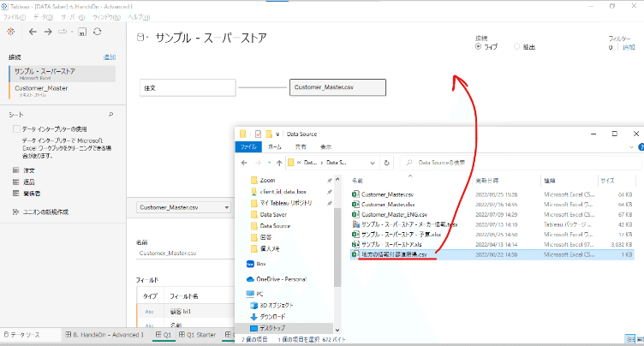
Task: Click ユニオンの新規作成 in the sheet list
Action: [x=45, y=212]
